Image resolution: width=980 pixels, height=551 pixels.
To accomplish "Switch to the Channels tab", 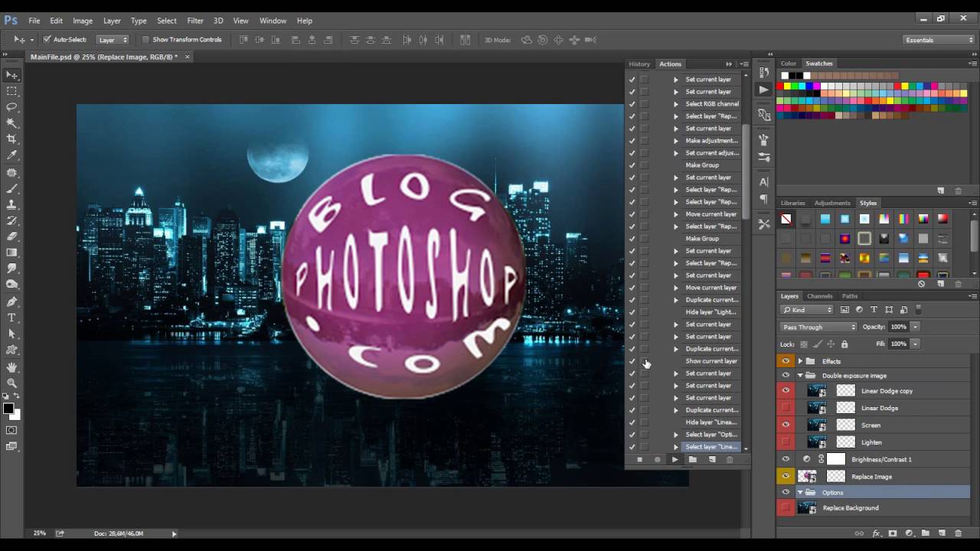I will pyautogui.click(x=820, y=296).
